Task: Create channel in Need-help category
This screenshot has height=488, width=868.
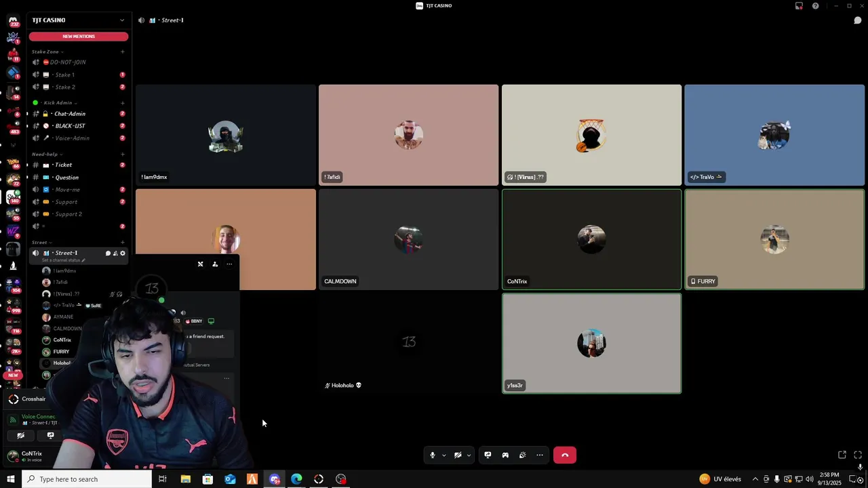Action: click(123, 155)
